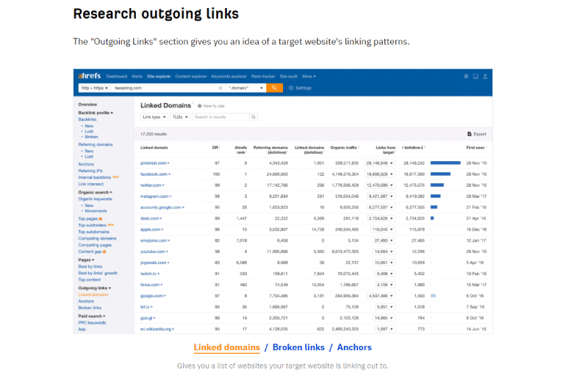Open Top pages in sidebar
The width and height of the screenshot is (588, 390).
click(87, 219)
